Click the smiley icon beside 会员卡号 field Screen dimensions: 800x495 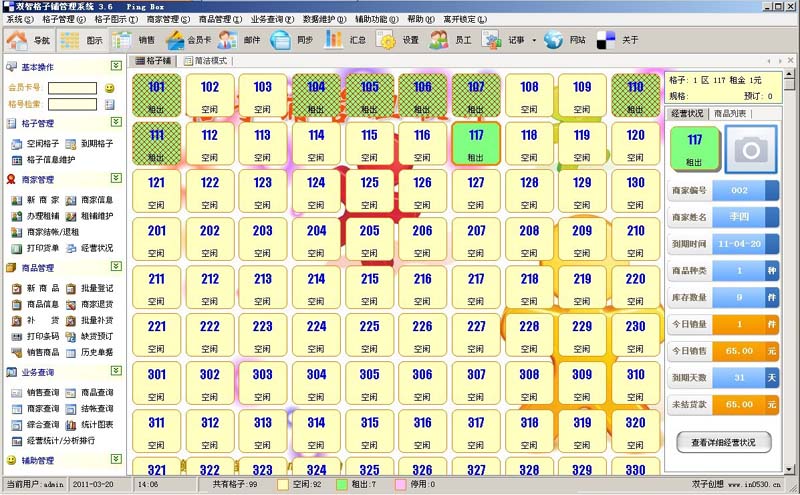[x=110, y=88]
